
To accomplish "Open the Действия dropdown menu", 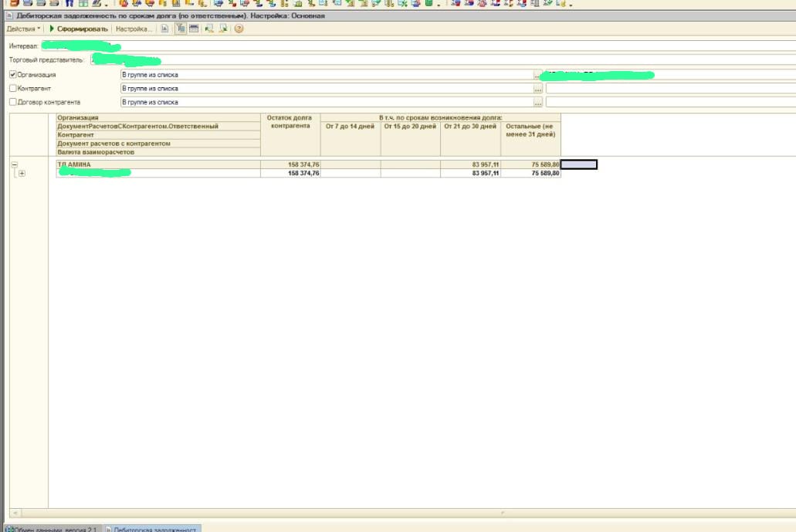I will tap(23, 29).
